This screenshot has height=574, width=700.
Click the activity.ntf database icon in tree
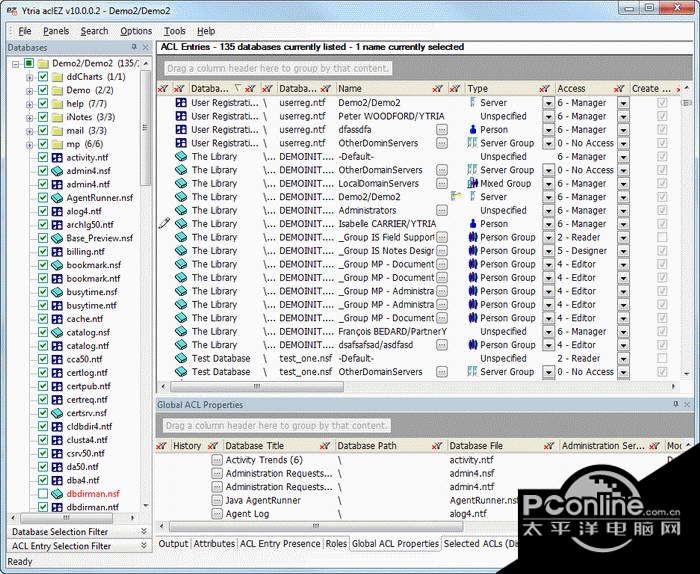58,157
